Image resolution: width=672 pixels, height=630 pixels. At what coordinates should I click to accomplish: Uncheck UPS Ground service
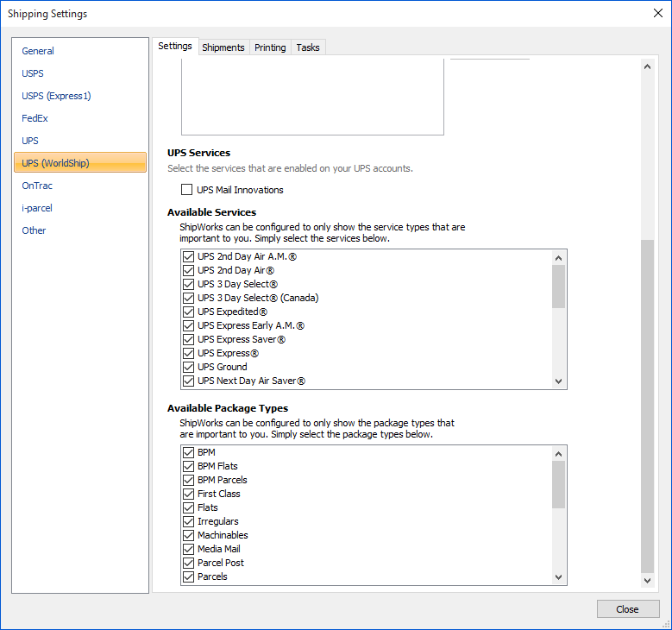pyautogui.click(x=188, y=367)
